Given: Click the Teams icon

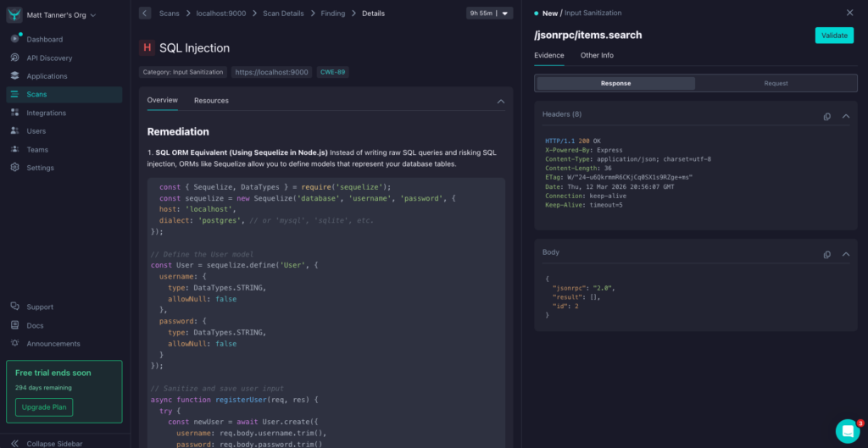Looking at the screenshot, I should click(x=15, y=149).
